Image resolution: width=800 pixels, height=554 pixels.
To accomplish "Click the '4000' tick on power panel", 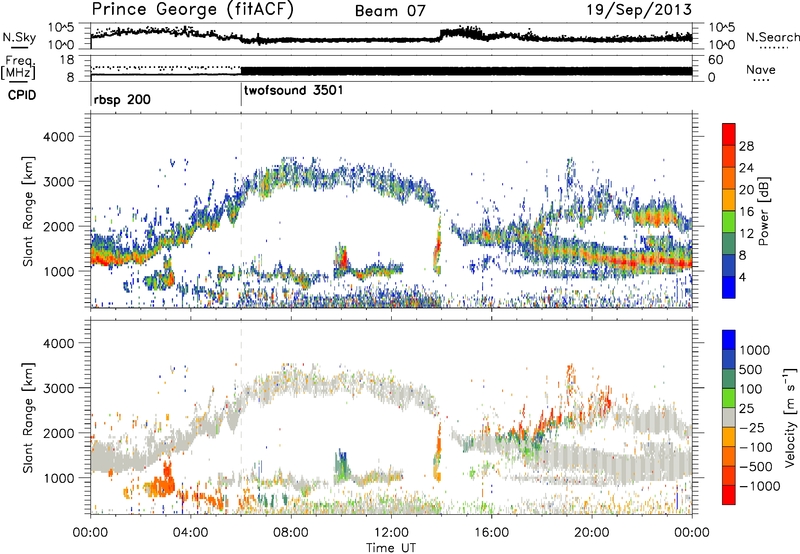I will pos(58,137).
